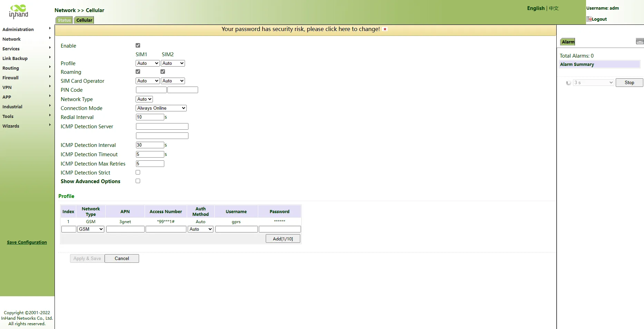Screen dimensions: 644x329
Task: Open the Network Type Auto dropdown
Action: (x=144, y=99)
